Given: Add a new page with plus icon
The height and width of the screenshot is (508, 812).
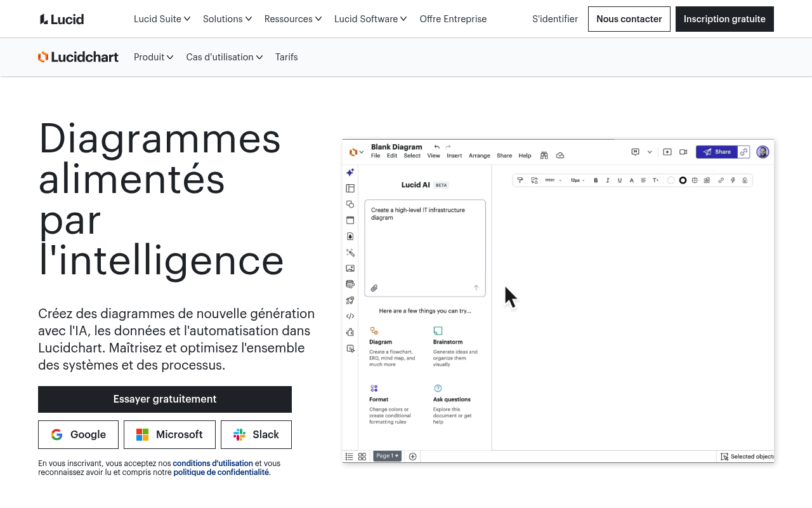Looking at the screenshot, I should coord(412,457).
